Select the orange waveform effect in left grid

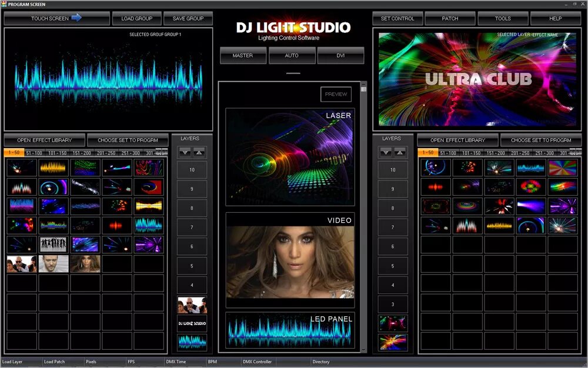click(54, 168)
